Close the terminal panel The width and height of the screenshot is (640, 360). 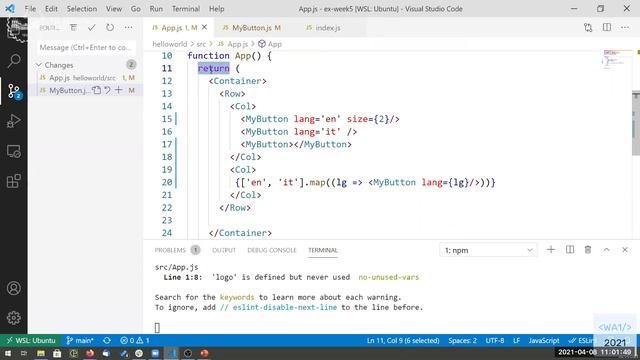tap(625, 250)
